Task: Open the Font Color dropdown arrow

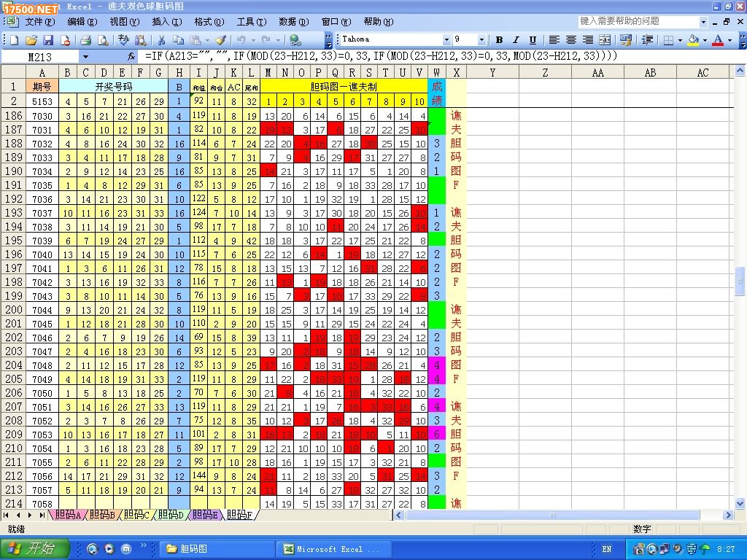Action: coord(729,40)
